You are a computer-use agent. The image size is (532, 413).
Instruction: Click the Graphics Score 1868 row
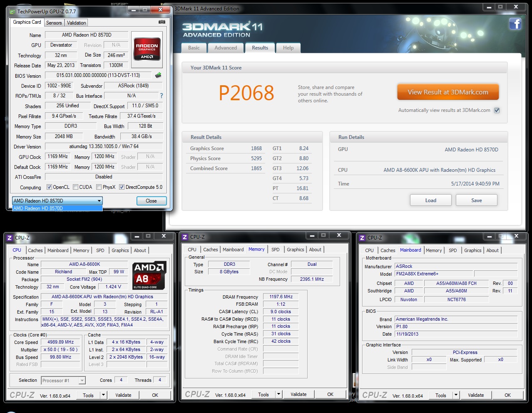[x=226, y=148]
